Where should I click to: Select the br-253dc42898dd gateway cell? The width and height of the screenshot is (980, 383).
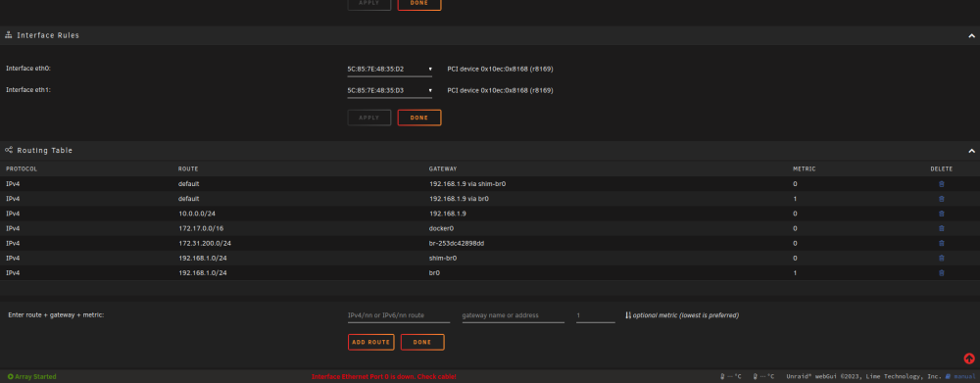click(457, 244)
